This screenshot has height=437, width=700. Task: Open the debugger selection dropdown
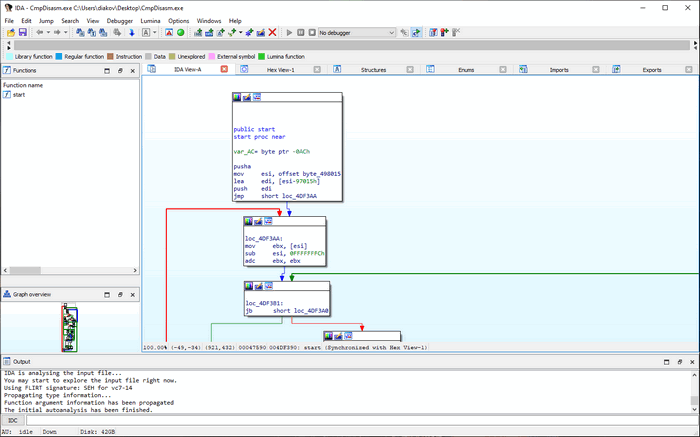(x=391, y=32)
